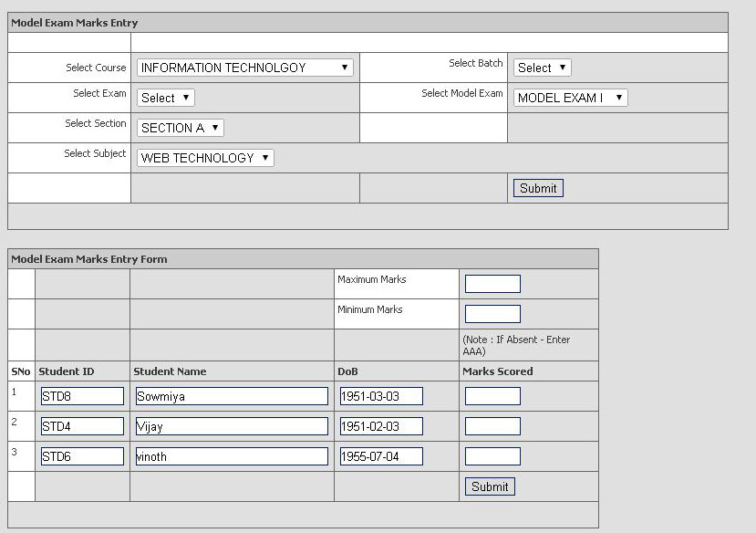
Task: Click the STD4 Student ID field
Action: pos(82,426)
